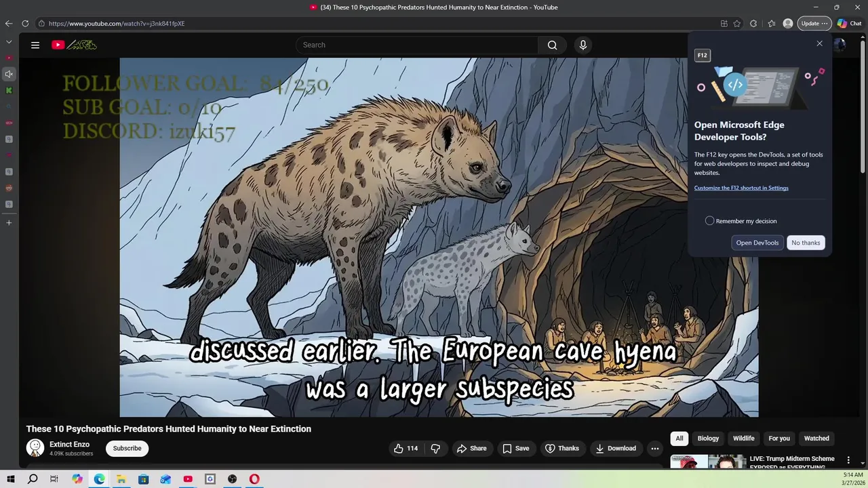Switch to the green K vertical tab

[9, 90]
